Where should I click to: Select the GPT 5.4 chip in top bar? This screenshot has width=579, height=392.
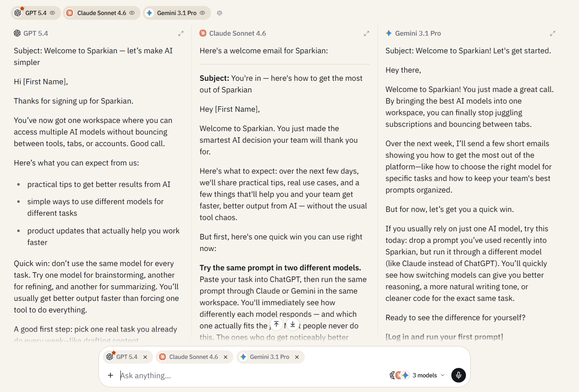coord(36,13)
